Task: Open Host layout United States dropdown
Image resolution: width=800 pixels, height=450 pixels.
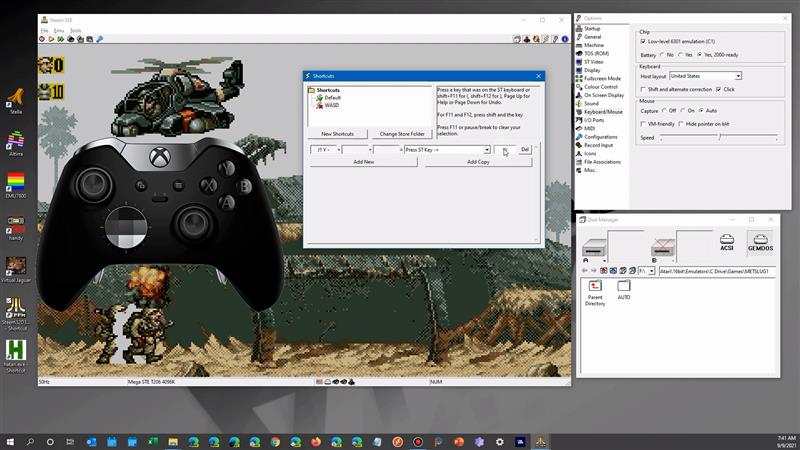Action: click(705, 76)
